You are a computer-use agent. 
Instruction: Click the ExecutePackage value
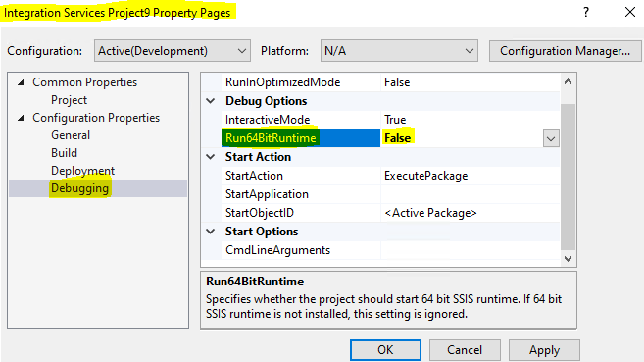(426, 176)
